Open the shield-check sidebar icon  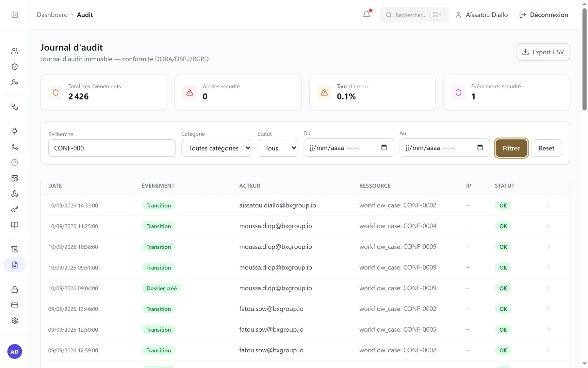tap(15, 67)
